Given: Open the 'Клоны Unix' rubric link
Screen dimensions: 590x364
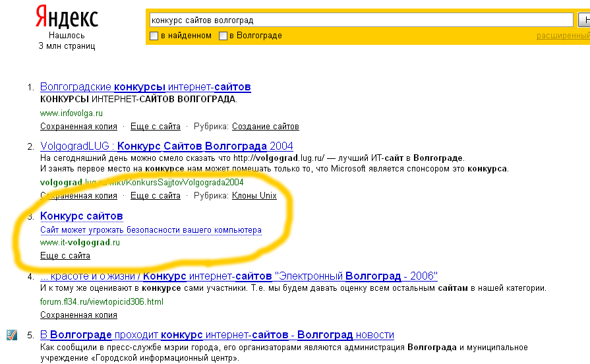Looking at the screenshot, I should tap(254, 196).
